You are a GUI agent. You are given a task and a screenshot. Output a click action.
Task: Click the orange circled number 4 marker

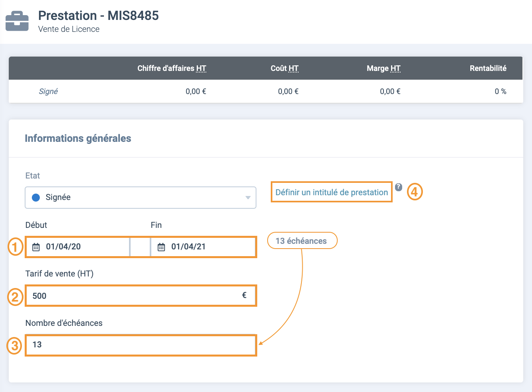414,192
